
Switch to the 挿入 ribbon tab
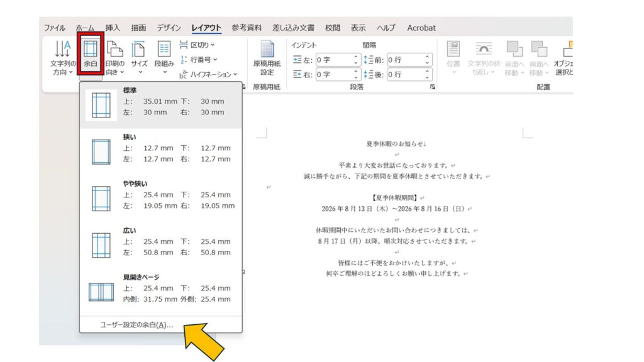[x=113, y=28]
